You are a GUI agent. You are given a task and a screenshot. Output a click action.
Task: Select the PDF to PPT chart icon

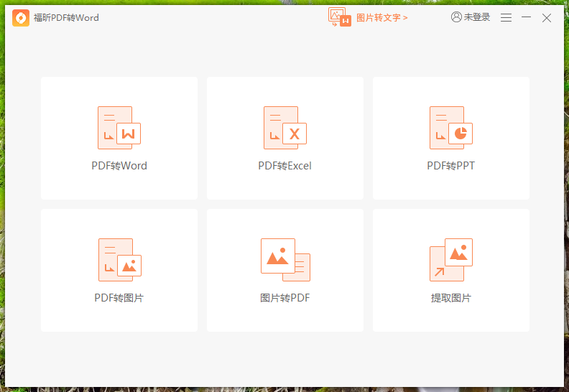[x=450, y=128]
